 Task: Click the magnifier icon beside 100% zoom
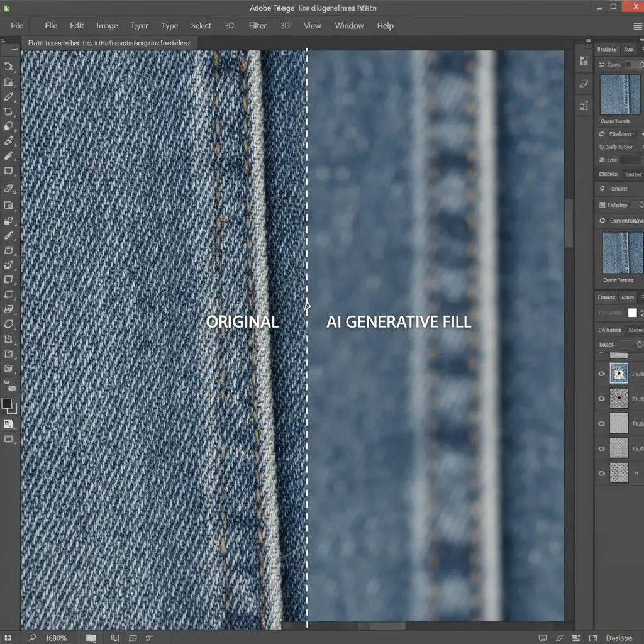(x=33, y=638)
